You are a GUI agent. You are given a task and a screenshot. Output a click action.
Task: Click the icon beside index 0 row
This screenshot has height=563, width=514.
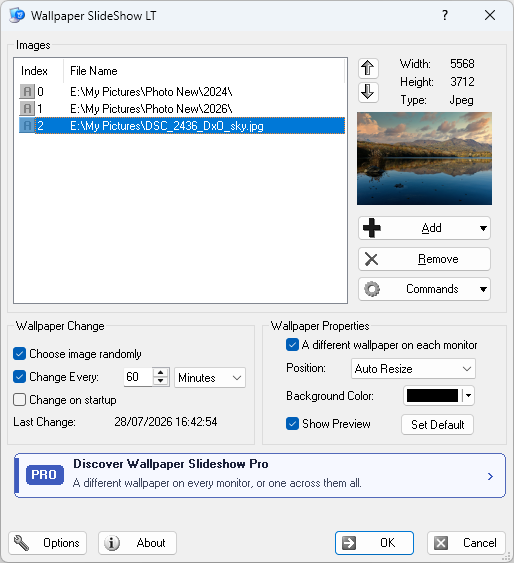coord(27,92)
